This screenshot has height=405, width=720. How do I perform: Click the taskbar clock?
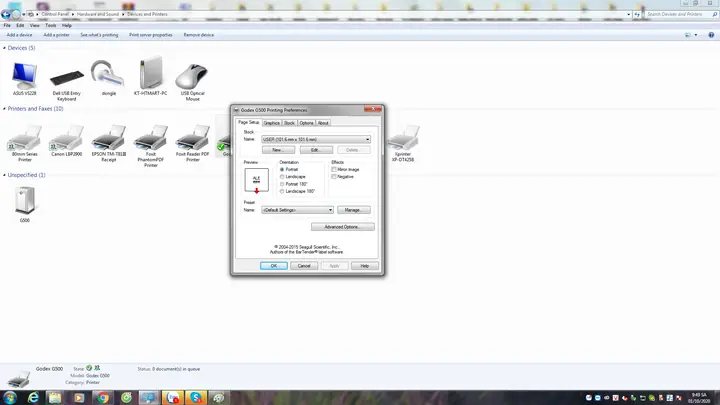pyautogui.click(x=699, y=398)
